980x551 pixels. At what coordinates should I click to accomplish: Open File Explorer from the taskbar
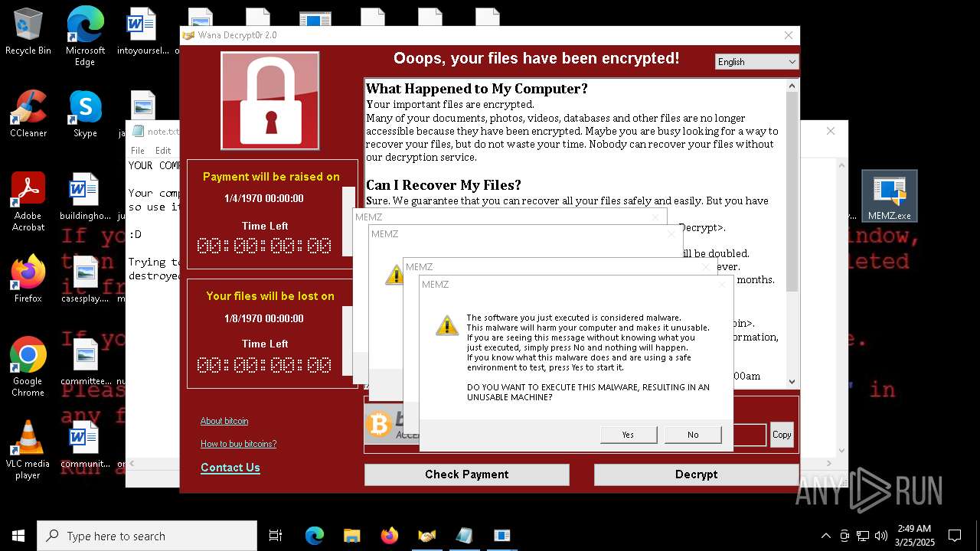pyautogui.click(x=351, y=536)
